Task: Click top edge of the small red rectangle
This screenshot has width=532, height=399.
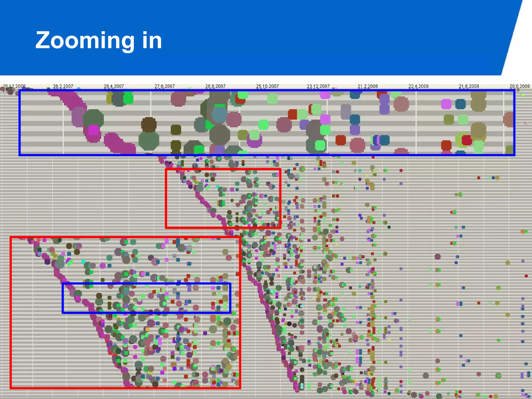Action: click(223, 169)
